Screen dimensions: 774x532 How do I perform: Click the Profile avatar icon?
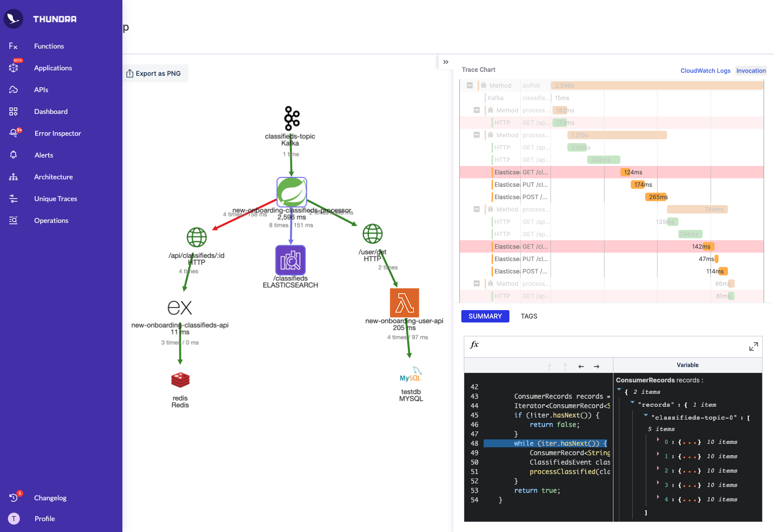[14, 519]
